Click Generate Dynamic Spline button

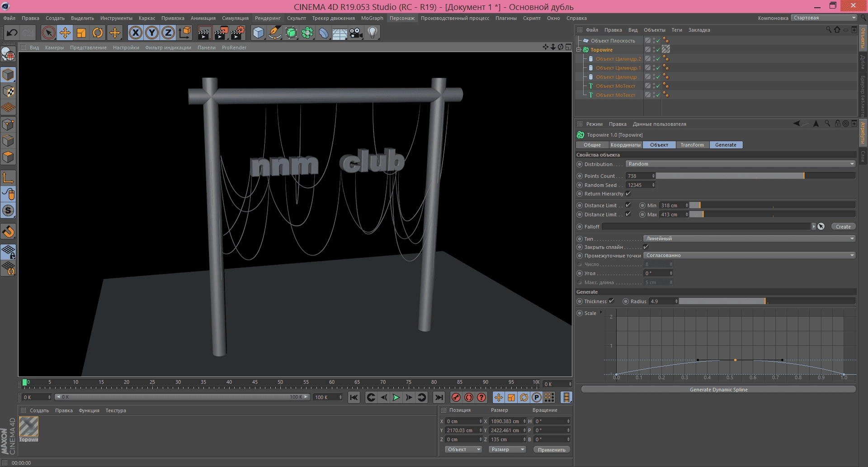[718, 390]
